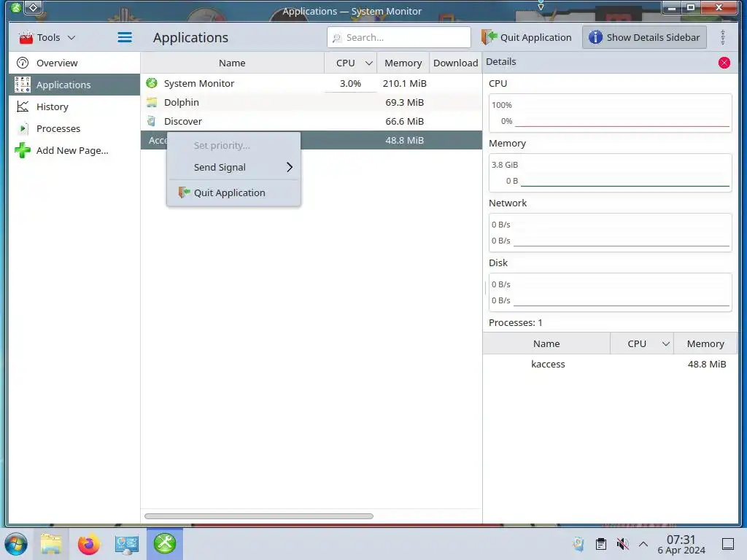Click the Overview gauge icon
The width and height of the screenshot is (747, 560).
23,63
